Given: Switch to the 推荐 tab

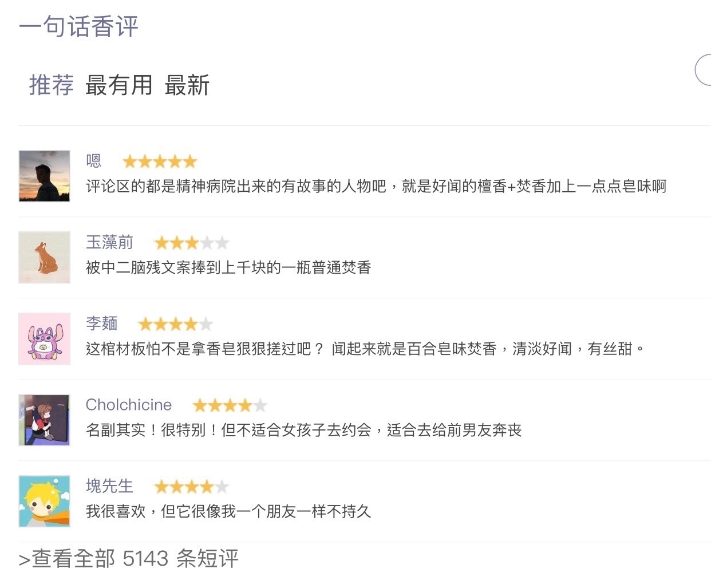Looking at the screenshot, I should [52, 85].
